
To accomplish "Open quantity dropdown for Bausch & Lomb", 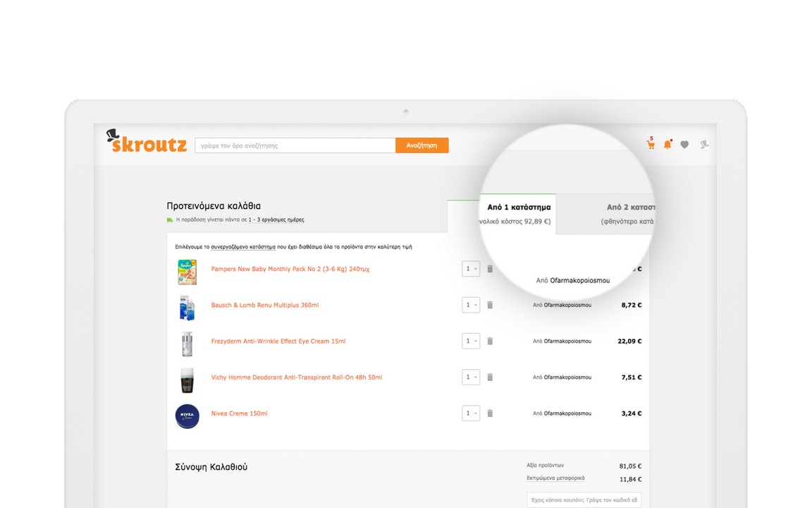I will point(471,305).
